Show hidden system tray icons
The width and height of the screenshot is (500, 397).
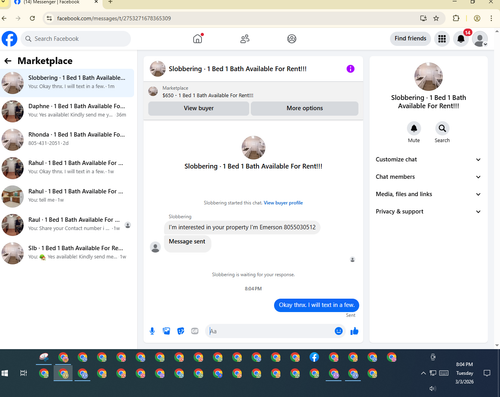coord(423,373)
